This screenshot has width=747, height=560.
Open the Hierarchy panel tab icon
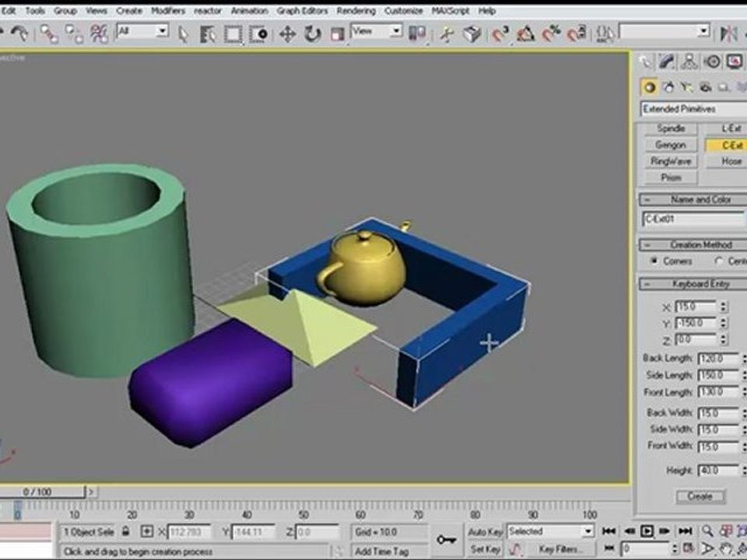tap(689, 62)
